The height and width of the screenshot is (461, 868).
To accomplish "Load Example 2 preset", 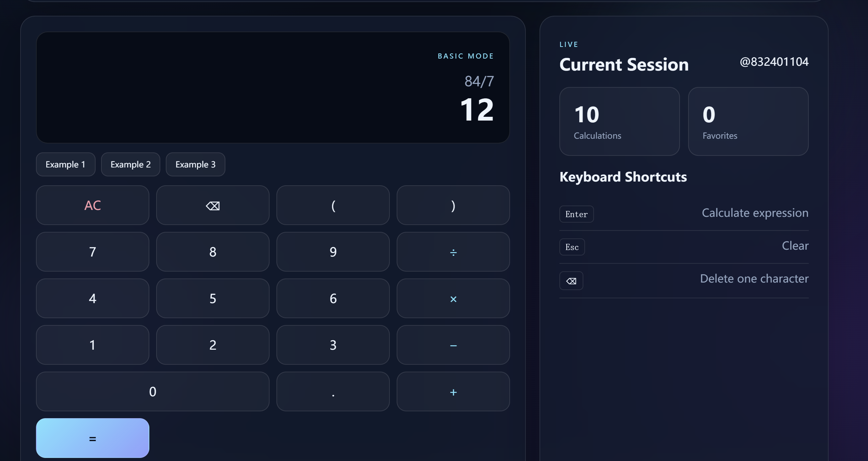I will (x=131, y=164).
